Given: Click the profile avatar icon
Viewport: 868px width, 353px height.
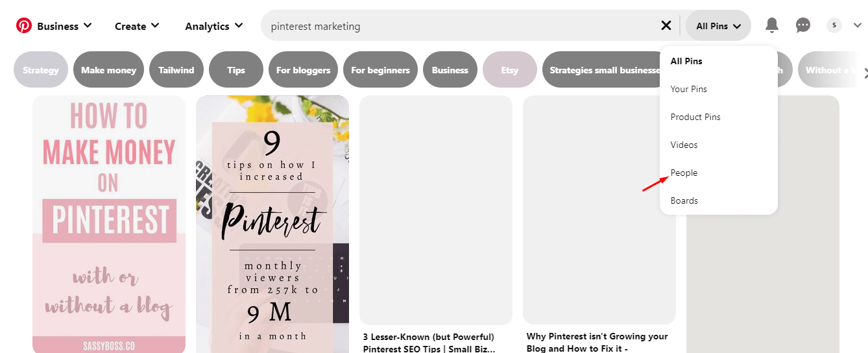Looking at the screenshot, I should click(834, 25).
